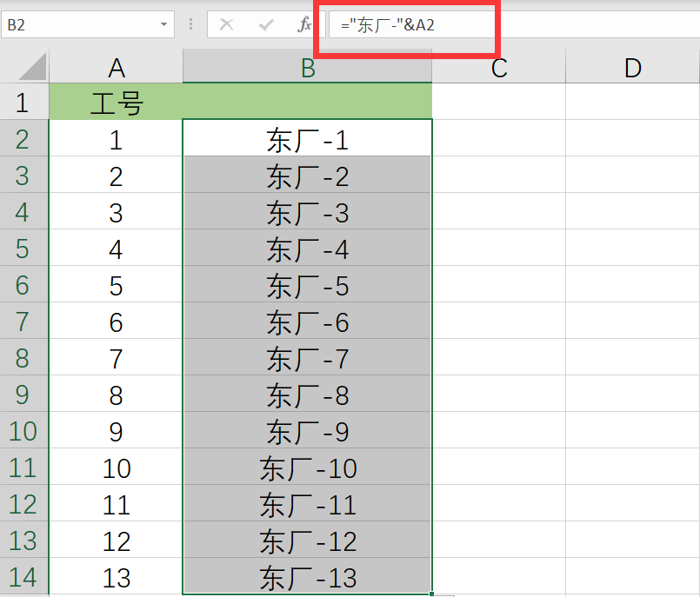The width and height of the screenshot is (700, 597).
Task: Click cell A9 containing 8
Action: tap(116, 394)
